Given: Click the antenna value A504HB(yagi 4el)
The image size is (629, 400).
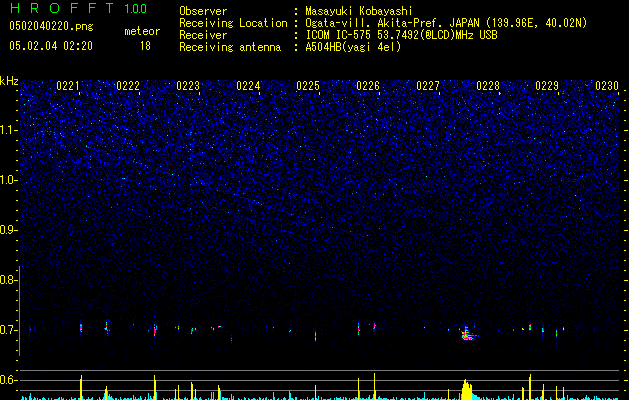Looking at the screenshot, I should click(353, 47).
